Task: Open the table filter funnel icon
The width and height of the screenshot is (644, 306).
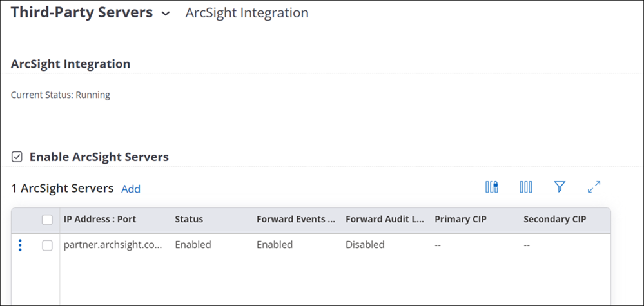Action: click(x=560, y=187)
